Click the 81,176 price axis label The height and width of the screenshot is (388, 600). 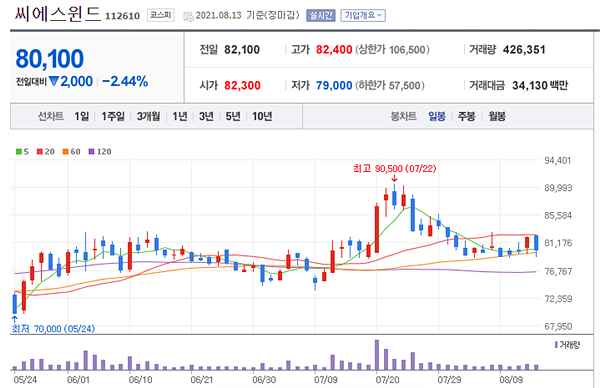[558, 243]
